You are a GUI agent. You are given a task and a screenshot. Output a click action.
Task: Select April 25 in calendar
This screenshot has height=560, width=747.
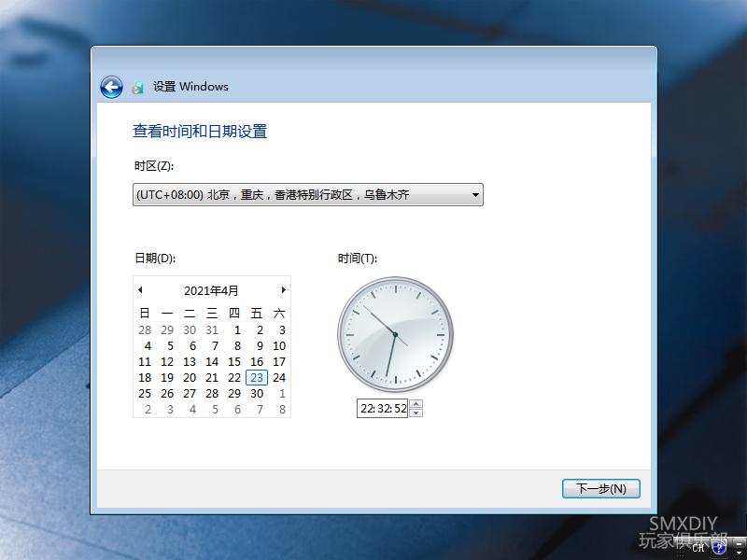pos(145,394)
